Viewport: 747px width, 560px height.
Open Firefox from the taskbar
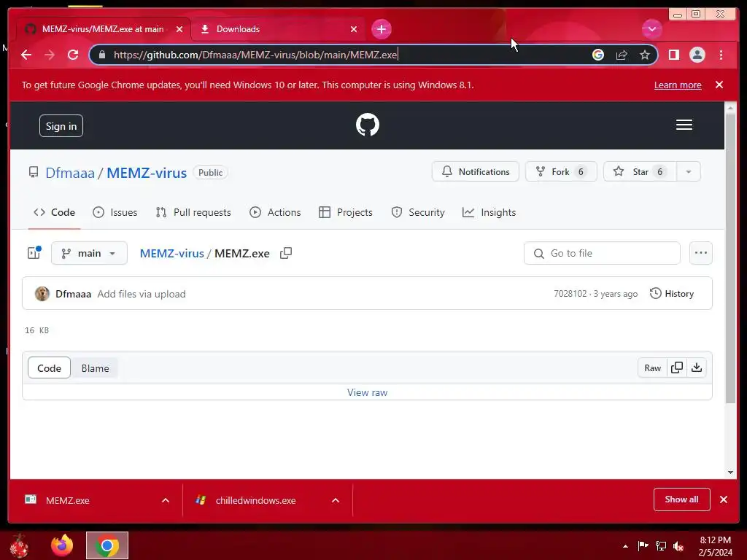(62, 545)
